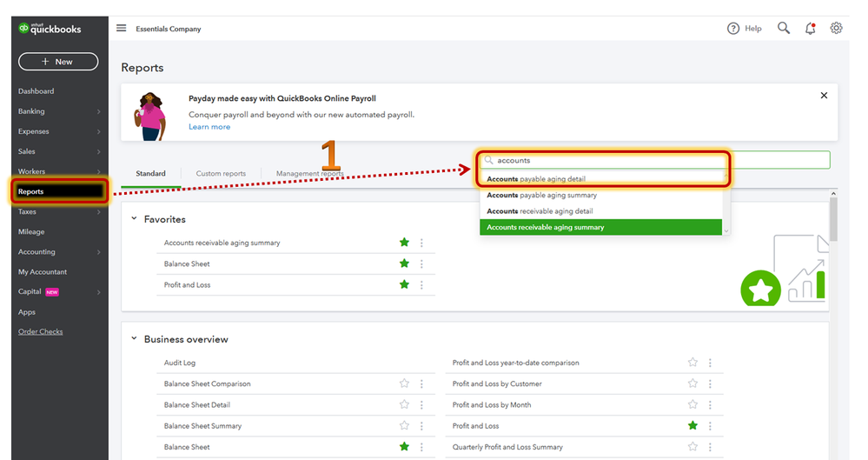The height and width of the screenshot is (460, 868).
Task: Open more options for Profit and Loss by Customer
Action: coord(710,384)
